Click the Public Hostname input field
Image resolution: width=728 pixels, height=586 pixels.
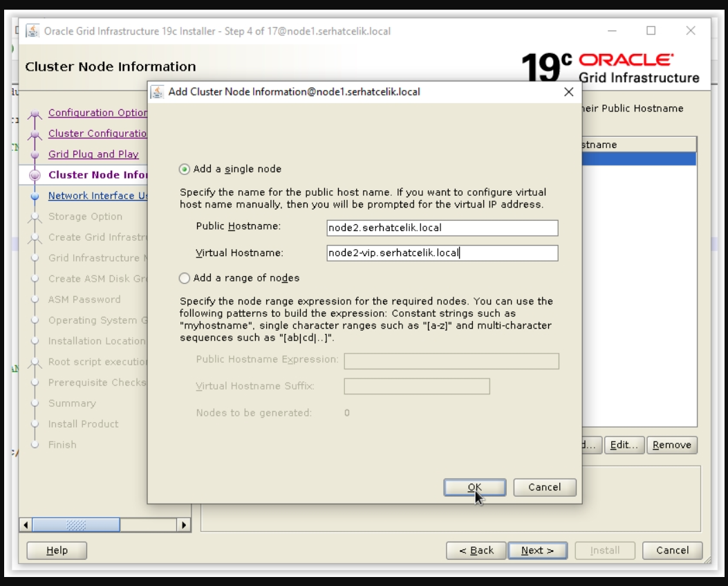(442, 228)
